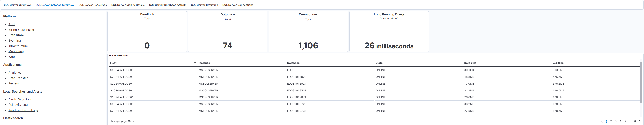Image resolution: width=644 pixels, height=125 pixels.
Task: Navigate to the Eventing link
Action: [x=15, y=40]
